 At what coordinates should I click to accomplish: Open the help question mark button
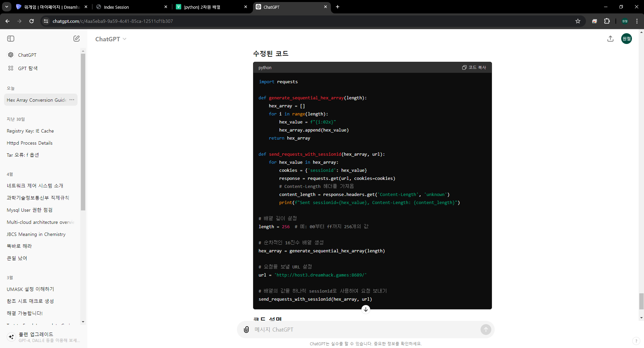636,341
